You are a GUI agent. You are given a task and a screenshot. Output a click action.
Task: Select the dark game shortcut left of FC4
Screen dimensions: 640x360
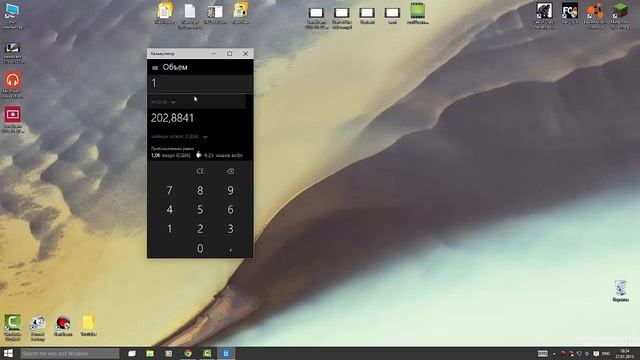click(x=544, y=16)
